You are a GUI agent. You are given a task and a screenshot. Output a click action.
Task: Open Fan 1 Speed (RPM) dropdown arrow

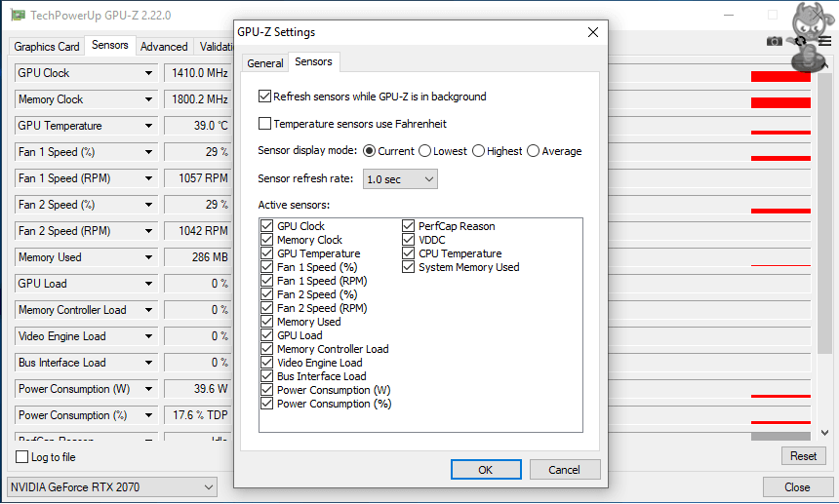pos(148,178)
